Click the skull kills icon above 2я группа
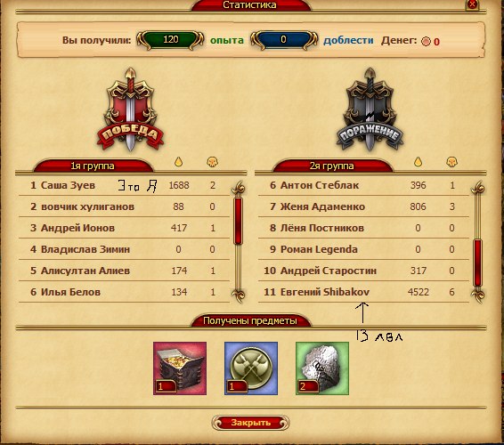 click(451, 162)
